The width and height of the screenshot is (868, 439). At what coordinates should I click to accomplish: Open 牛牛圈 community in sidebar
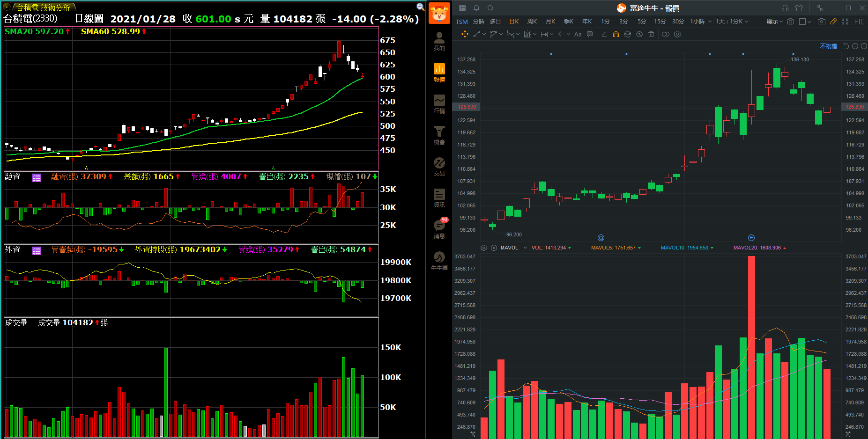pos(439,261)
